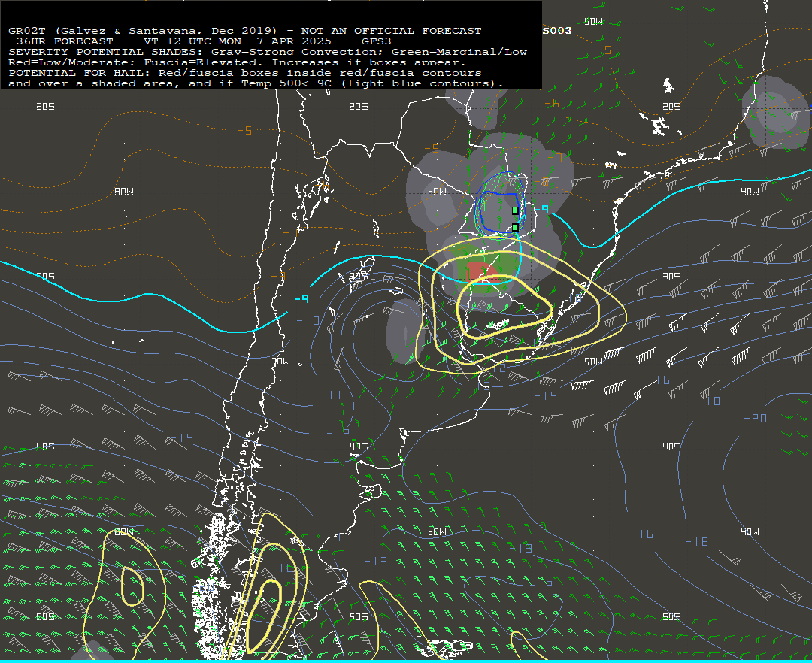Click the orange '-8' contour label
The image size is (812, 663).
coord(277,277)
